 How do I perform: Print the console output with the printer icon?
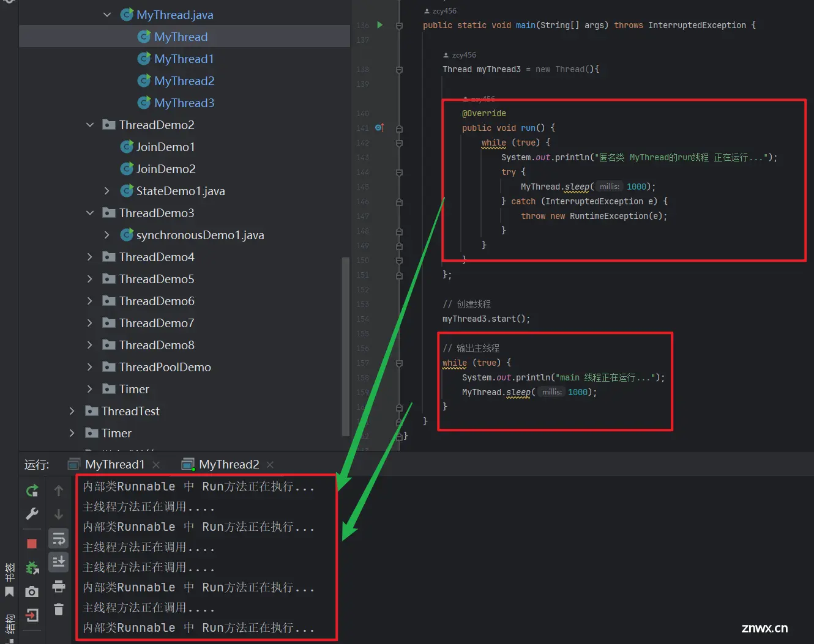[x=59, y=587]
